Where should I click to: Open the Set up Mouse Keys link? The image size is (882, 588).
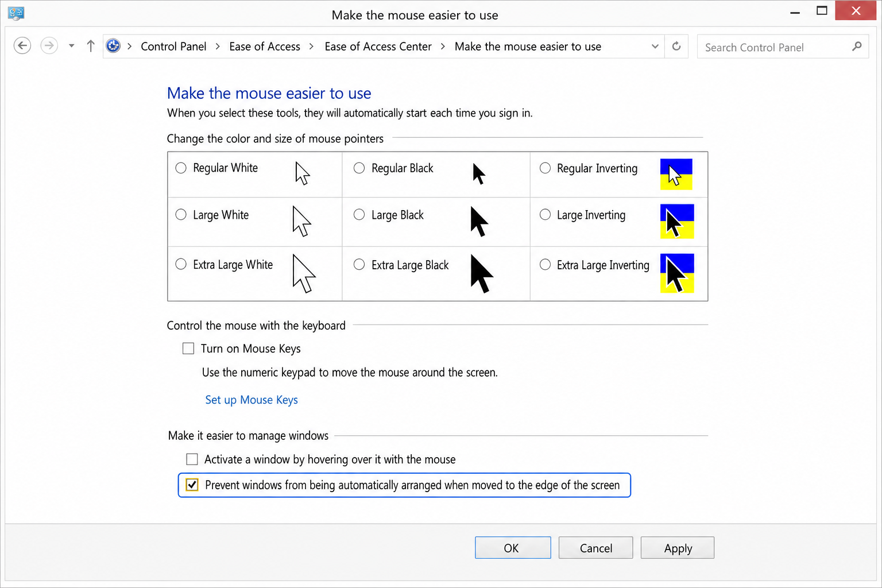coord(252,400)
